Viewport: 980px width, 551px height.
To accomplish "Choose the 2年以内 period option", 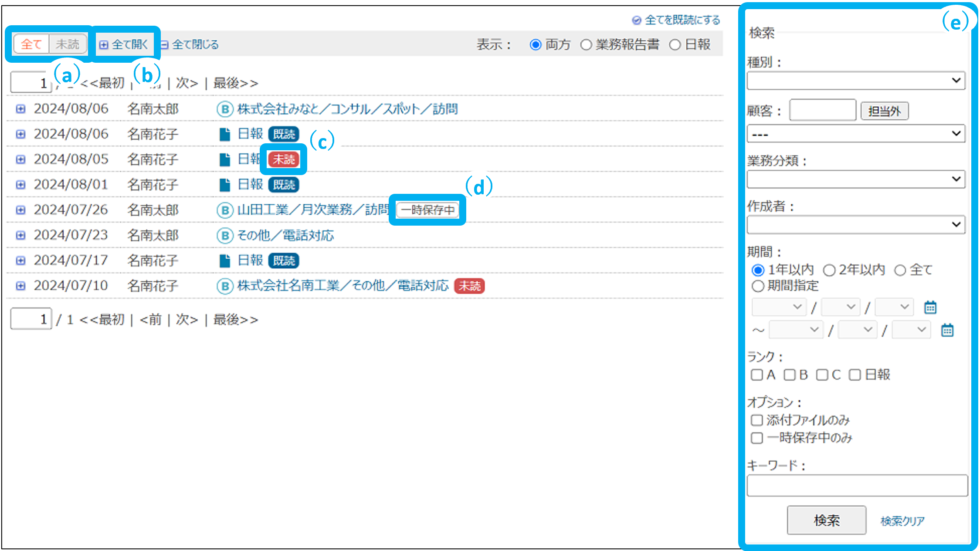I will tap(829, 270).
